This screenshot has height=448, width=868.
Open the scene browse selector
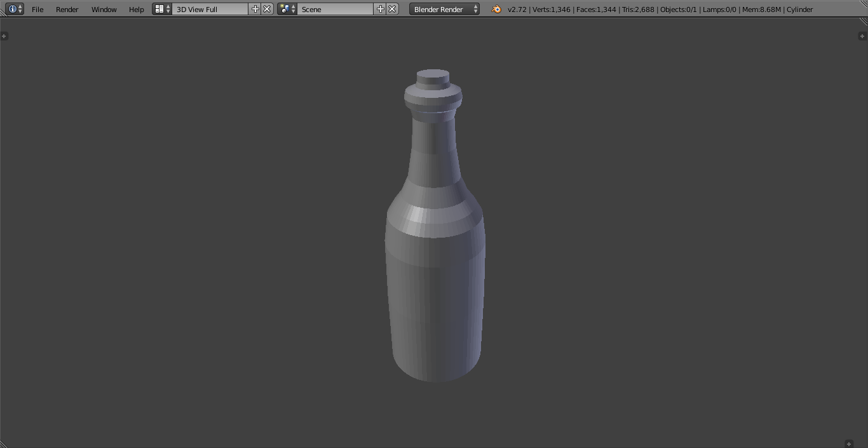coord(287,9)
